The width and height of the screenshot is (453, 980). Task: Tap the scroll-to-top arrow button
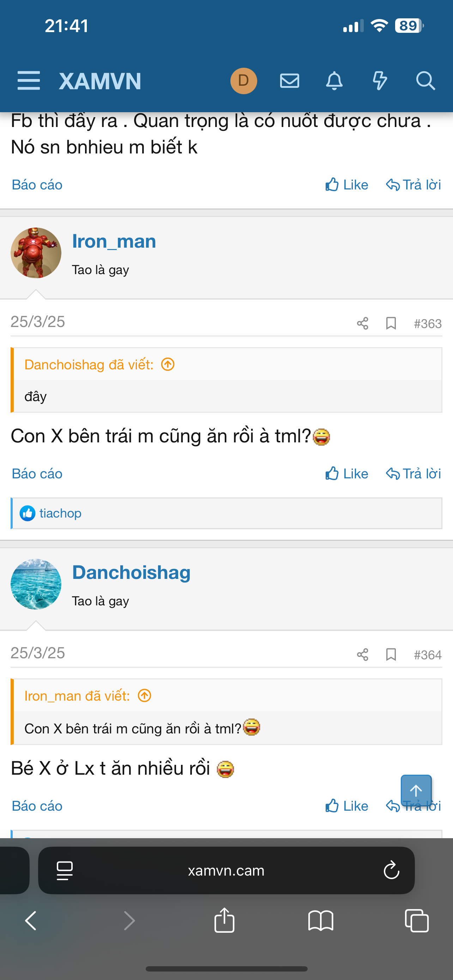click(x=416, y=791)
